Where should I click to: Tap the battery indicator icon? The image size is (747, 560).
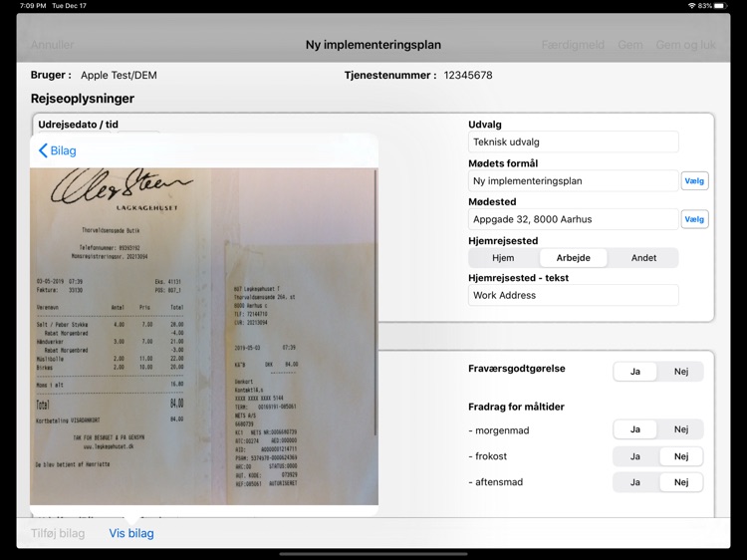720,6
